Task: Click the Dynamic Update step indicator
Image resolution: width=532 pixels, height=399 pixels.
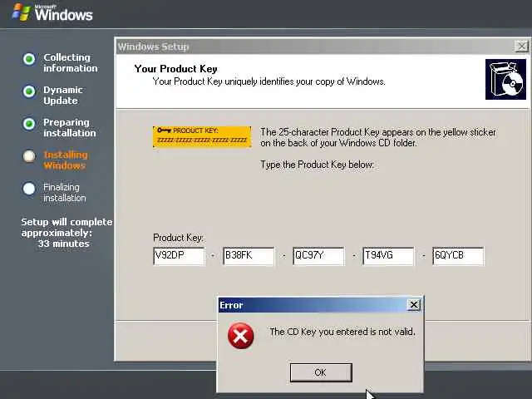Action: click(29, 91)
